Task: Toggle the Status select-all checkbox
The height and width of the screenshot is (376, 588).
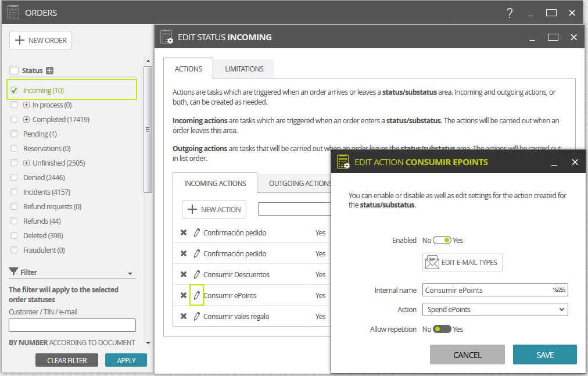Action: coord(14,70)
